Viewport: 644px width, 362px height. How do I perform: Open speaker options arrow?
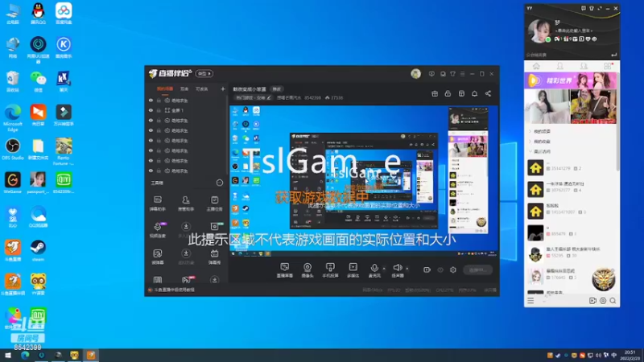[407, 269]
